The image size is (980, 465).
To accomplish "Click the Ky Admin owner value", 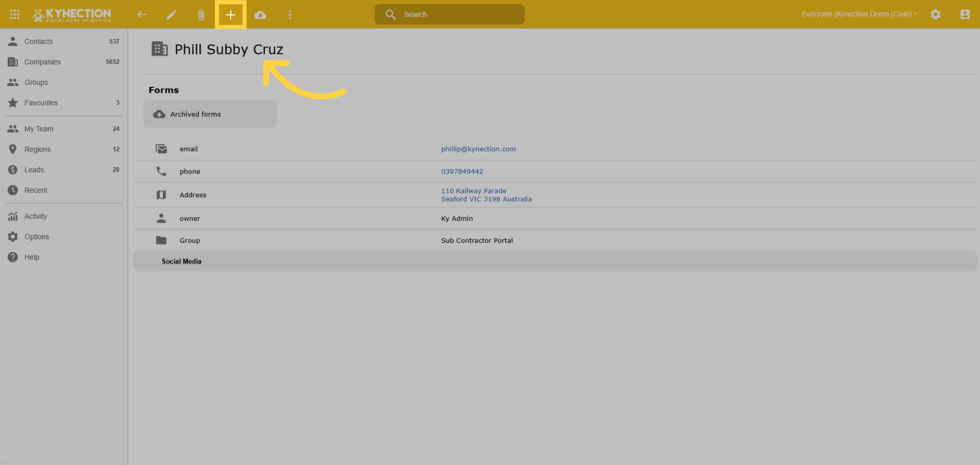I will [457, 218].
